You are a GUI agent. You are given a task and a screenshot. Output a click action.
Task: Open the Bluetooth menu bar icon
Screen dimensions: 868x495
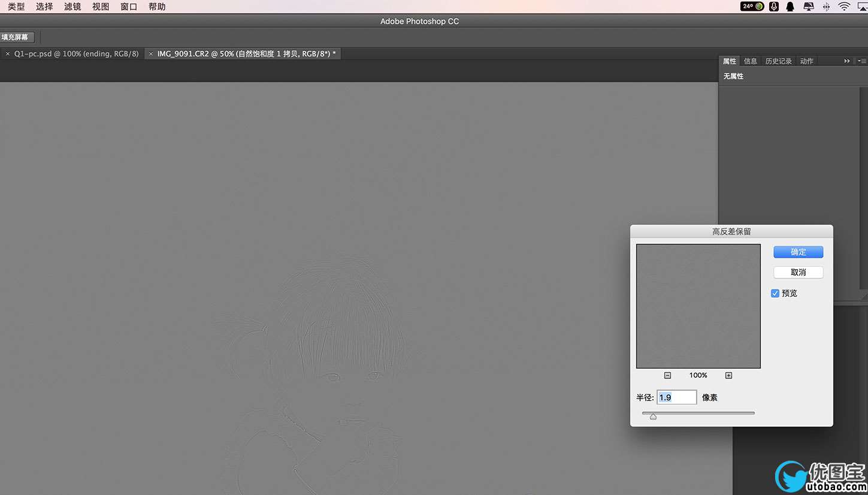[x=826, y=7]
